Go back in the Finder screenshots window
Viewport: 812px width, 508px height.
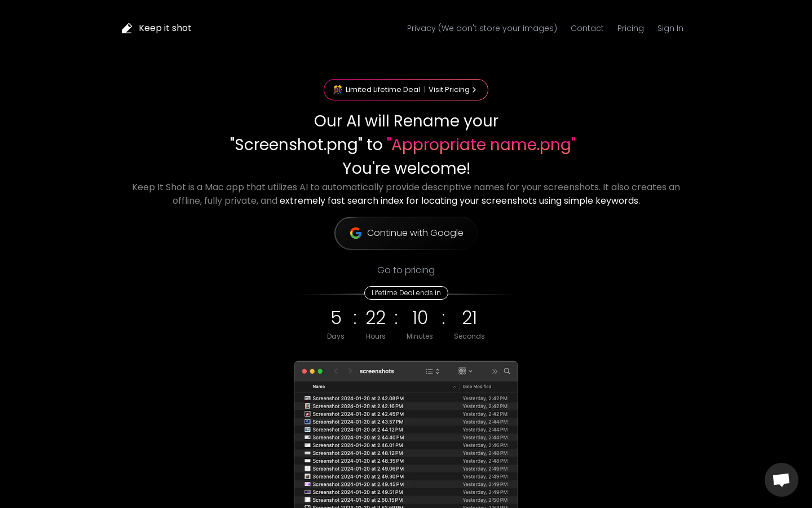click(336, 371)
